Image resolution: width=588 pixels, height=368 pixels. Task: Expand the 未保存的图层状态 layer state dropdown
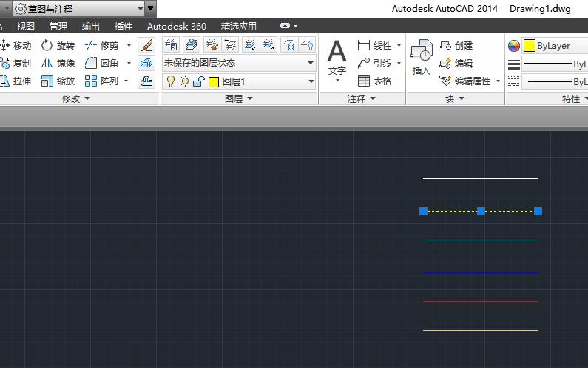pyautogui.click(x=239, y=63)
